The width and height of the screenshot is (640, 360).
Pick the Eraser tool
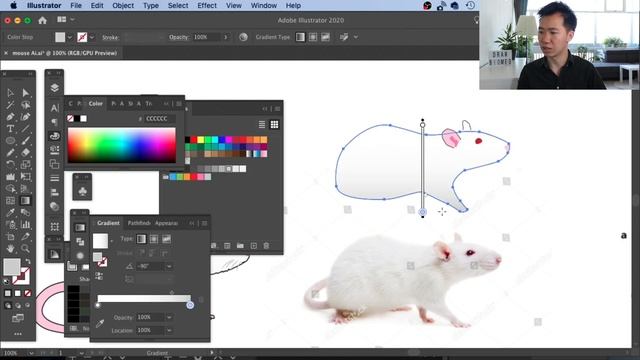(x=25, y=153)
